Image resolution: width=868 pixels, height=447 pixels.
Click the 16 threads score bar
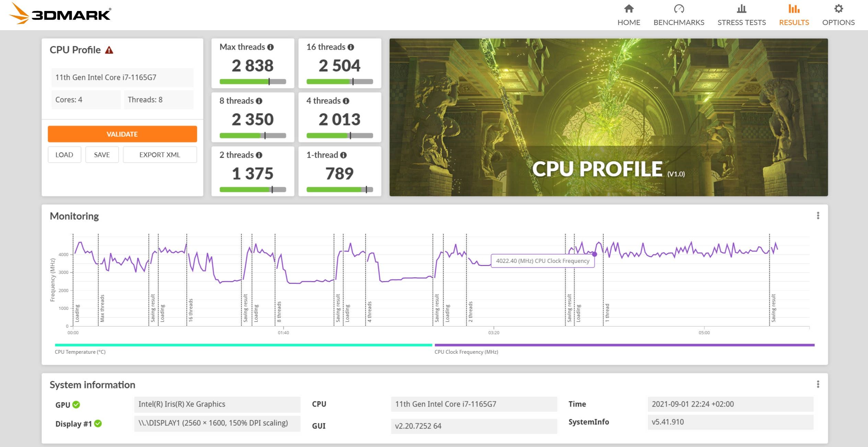(x=340, y=82)
